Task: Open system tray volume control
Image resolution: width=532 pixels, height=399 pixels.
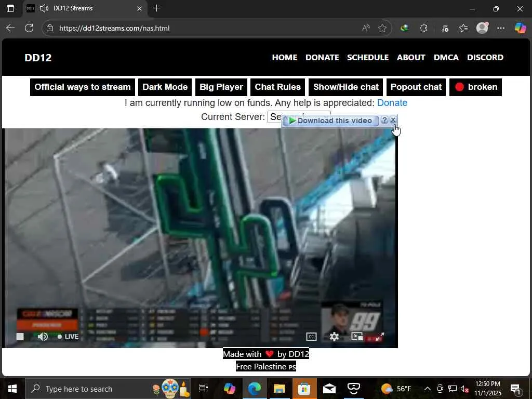Action: pyautogui.click(x=464, y=389)
